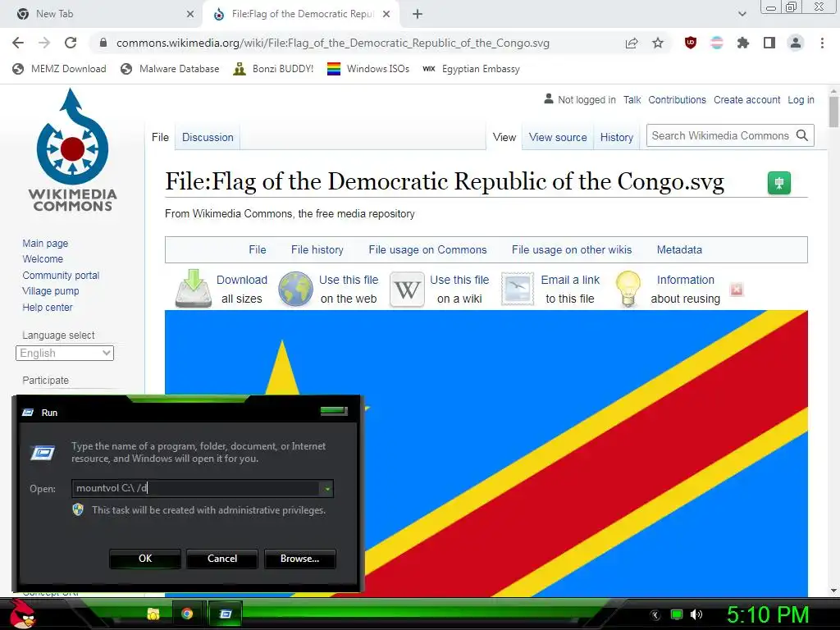Click the site lock icon in address bar
The width and height of the screenshot is (840, 630).
pyautogui.click(x=103, y=43)
